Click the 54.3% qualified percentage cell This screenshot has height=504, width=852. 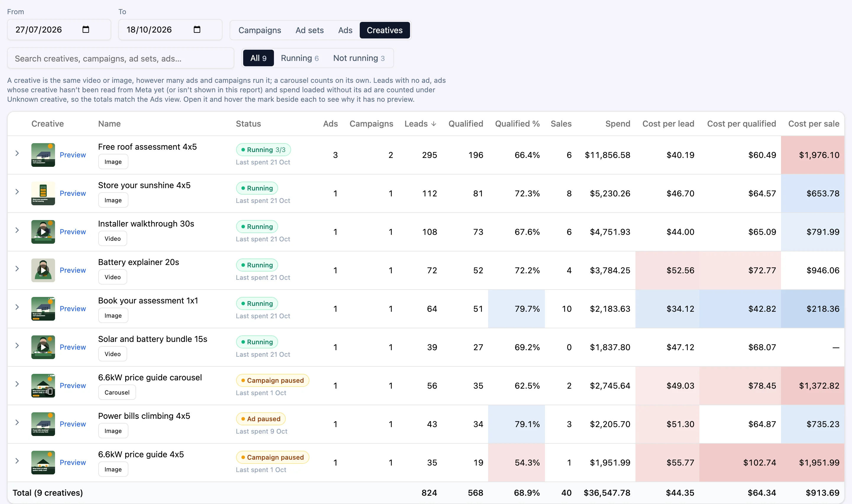tap(516, 463)
